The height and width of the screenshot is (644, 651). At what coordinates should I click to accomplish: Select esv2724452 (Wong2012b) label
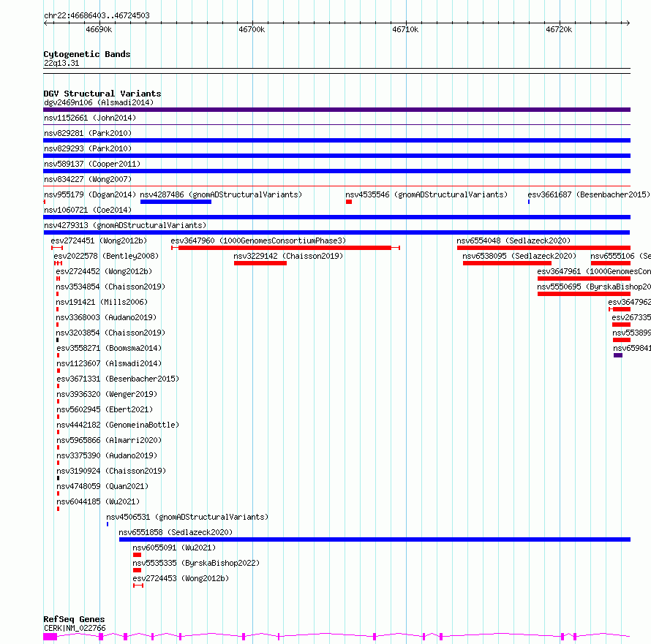104,271
